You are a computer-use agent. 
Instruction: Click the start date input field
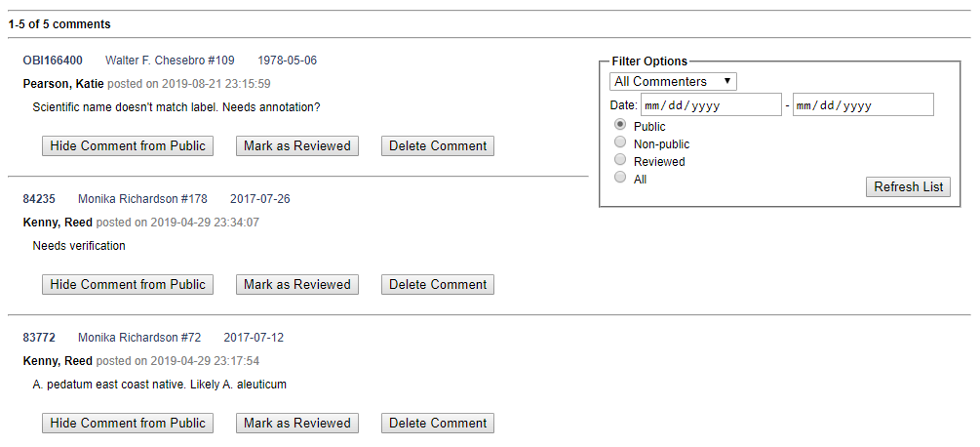[711, 105]
